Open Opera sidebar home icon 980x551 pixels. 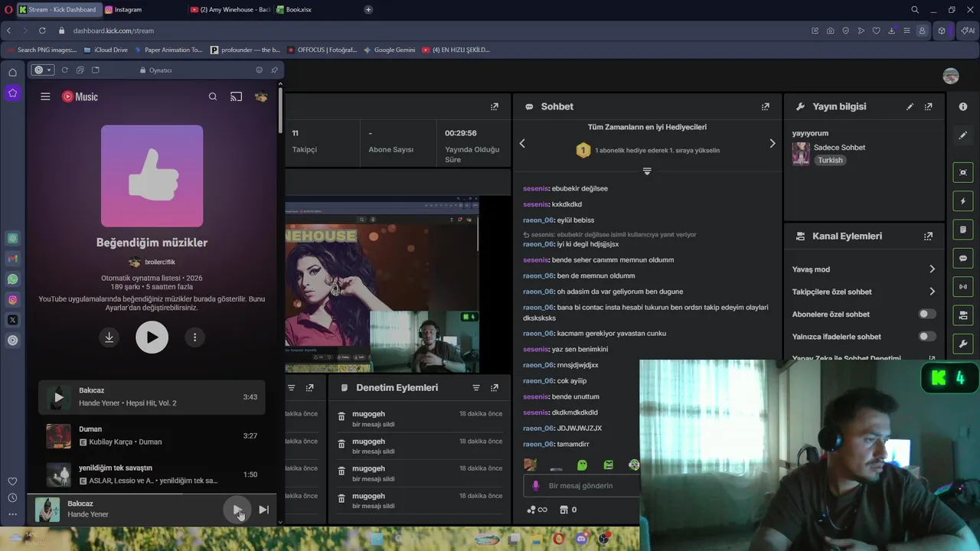12,73
